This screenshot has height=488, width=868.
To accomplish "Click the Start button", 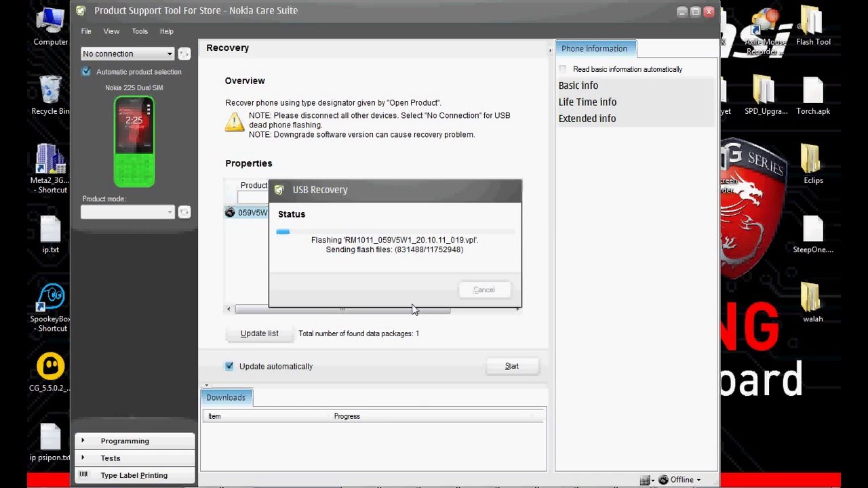I will 512,366.
